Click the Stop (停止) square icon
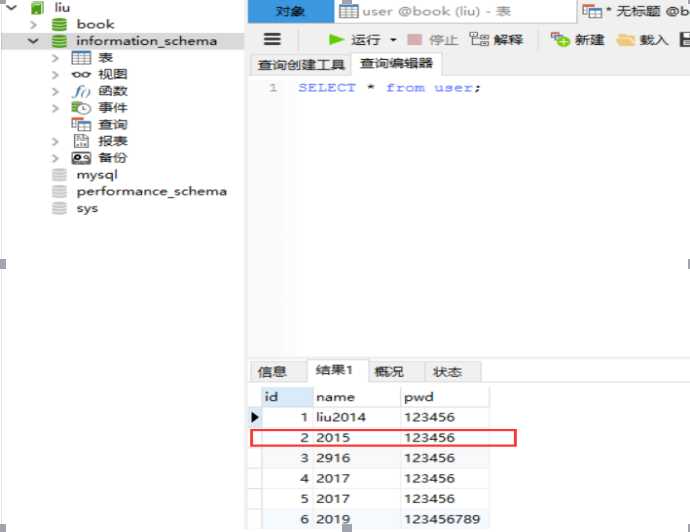The height and width of the screenshot is (532, 690). click(x=415, y=40)
